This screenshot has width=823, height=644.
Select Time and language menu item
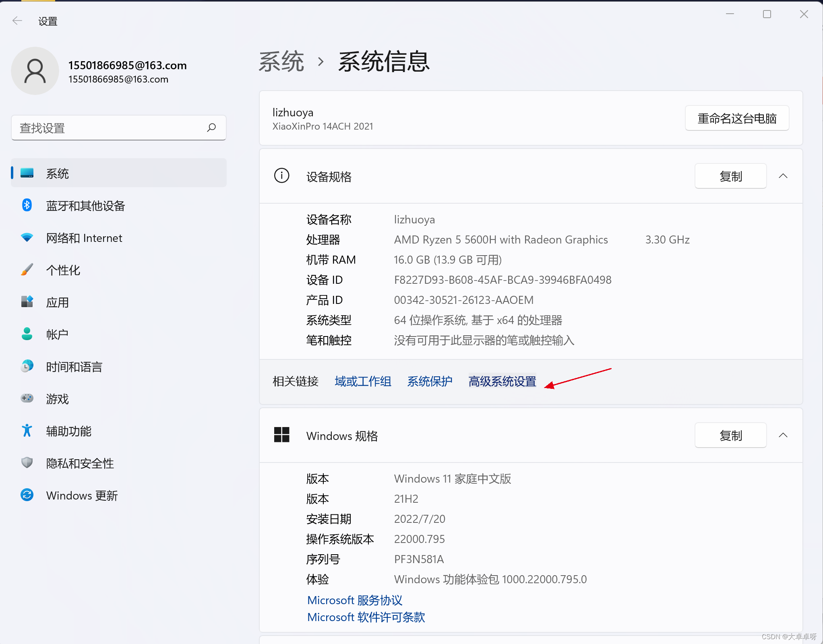tap(74, 367)
